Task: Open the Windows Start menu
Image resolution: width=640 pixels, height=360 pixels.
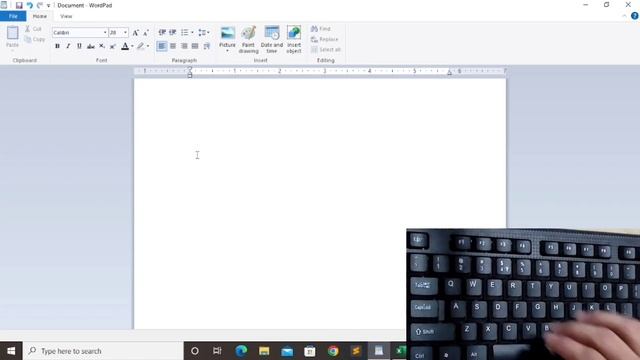Action: coord(11,351)
